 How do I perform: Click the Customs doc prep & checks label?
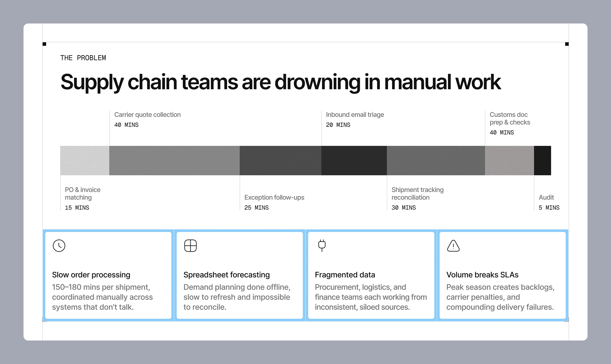coord(510,119)
